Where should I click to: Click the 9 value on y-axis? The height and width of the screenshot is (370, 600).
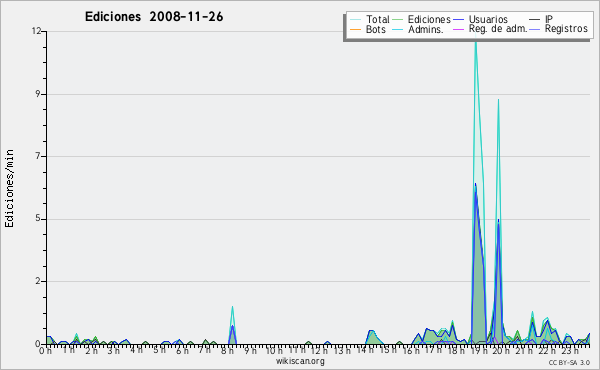(x=38, y=94)
